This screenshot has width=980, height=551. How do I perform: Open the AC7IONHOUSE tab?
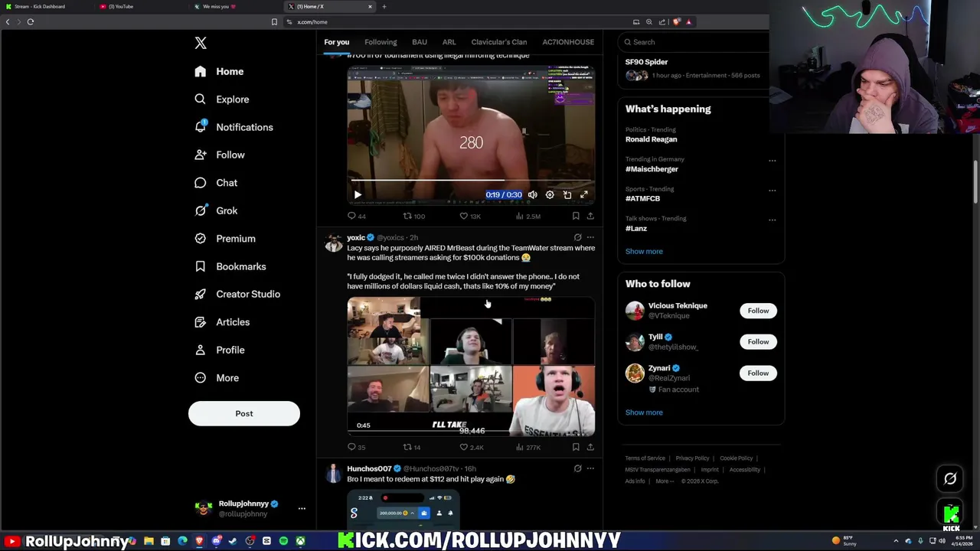click(x=568, y=42)
